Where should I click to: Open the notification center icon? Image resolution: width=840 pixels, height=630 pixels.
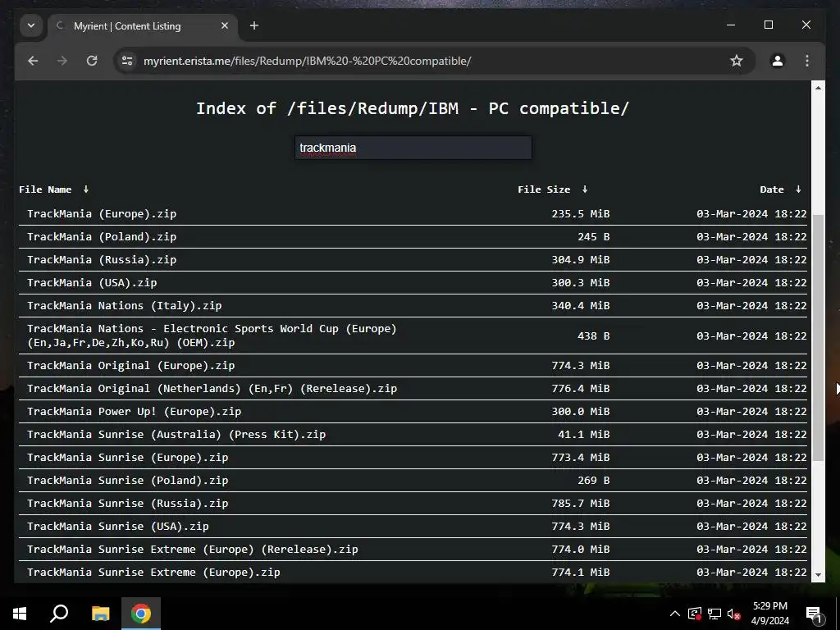coord(814,614)
